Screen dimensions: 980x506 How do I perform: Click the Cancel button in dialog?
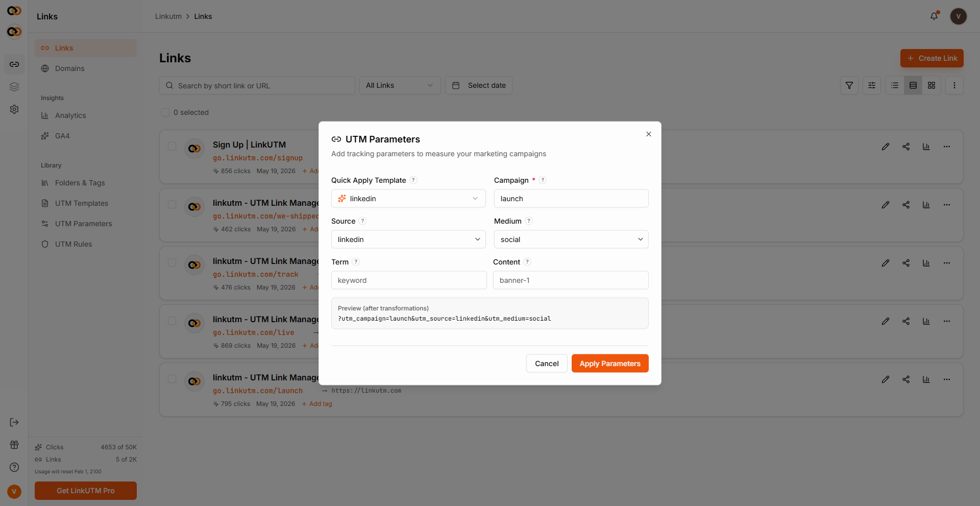click(x=547, y=364)
